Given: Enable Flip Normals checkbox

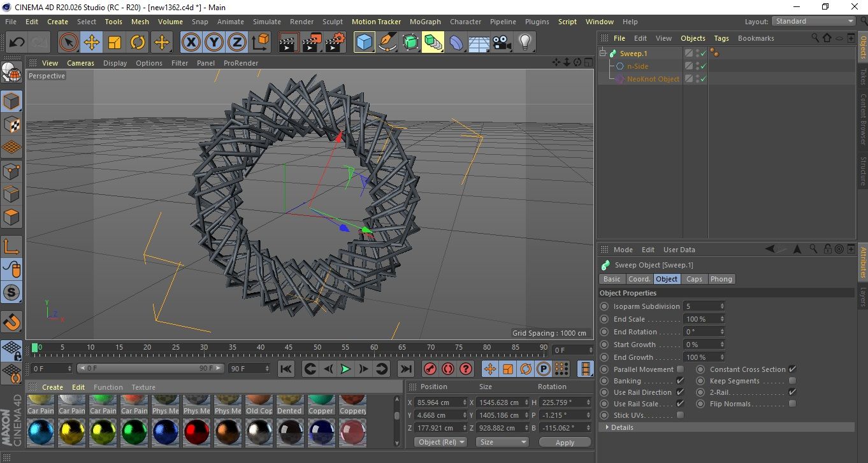Looking at the screenshot, I should pyautogui.click(x=792, y=404).
